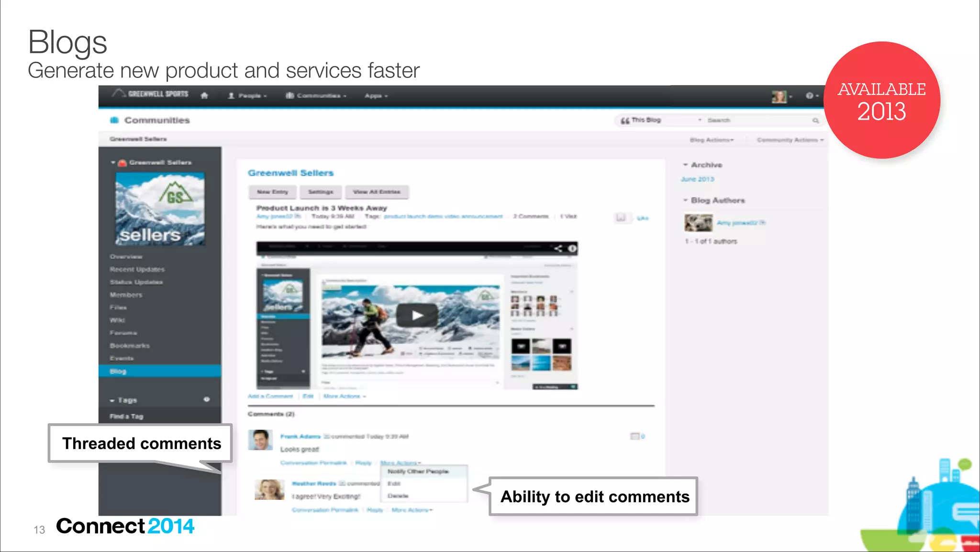Screen dimensions: 980x552
Task: Click Greenwell Sellers breadcrumb text
Action: click(x=138, y=139)
